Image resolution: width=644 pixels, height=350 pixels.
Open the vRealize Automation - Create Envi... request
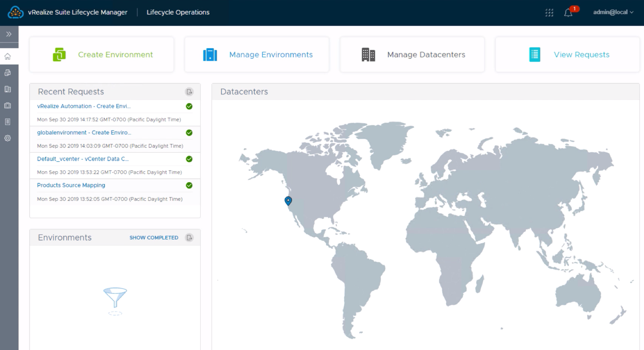tap(84, 106)
